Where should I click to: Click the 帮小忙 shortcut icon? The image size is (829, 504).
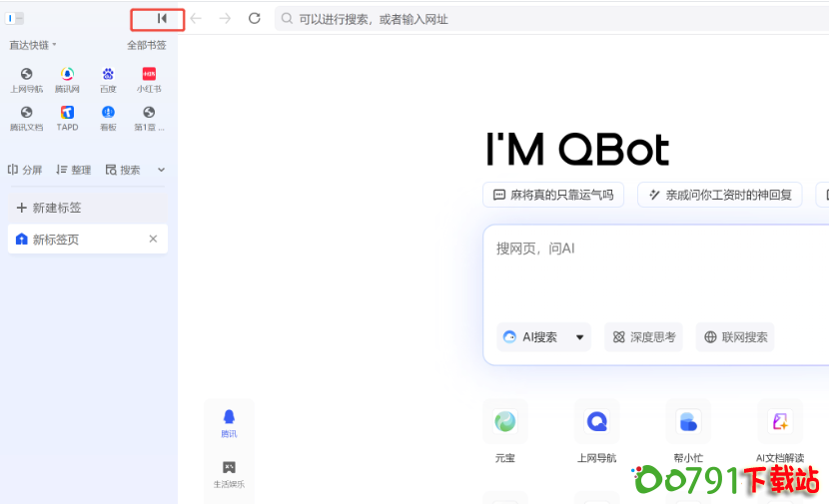coord(688,422)
